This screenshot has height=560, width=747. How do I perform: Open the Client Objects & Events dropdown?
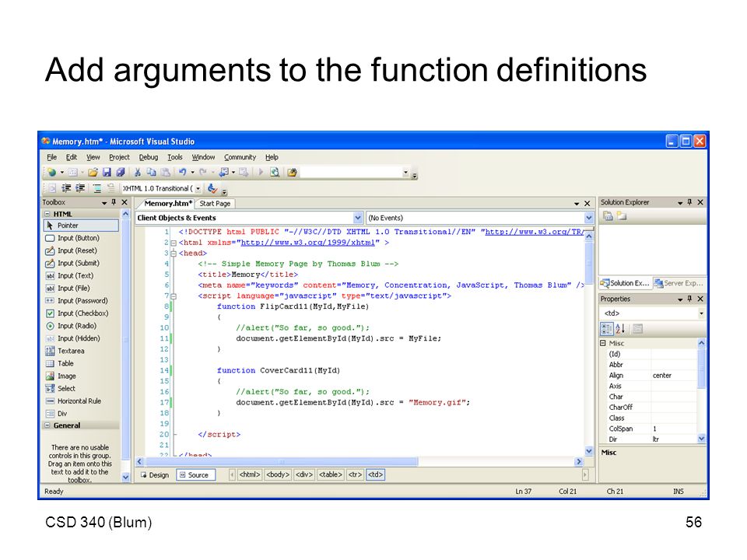(x=358, y=218)
